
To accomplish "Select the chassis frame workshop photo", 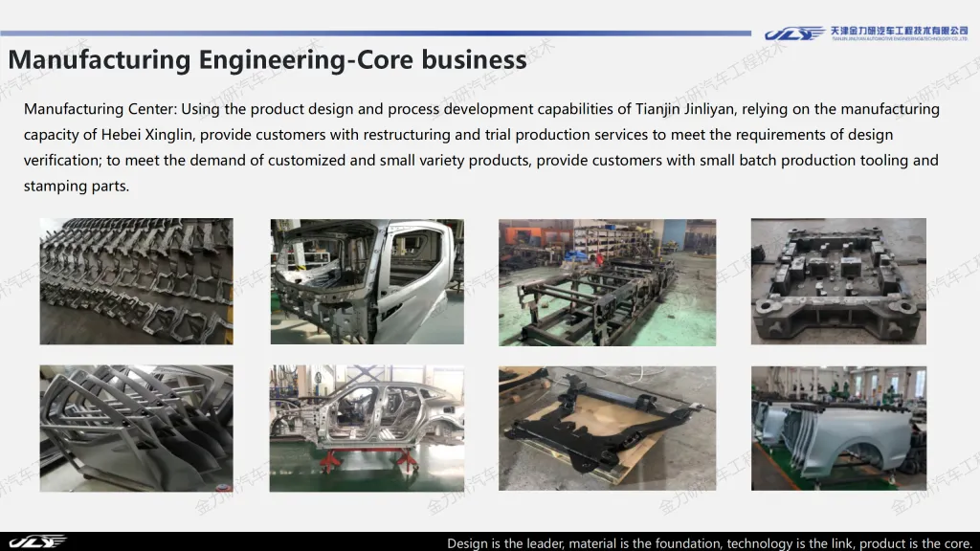I will pos(606,280).
